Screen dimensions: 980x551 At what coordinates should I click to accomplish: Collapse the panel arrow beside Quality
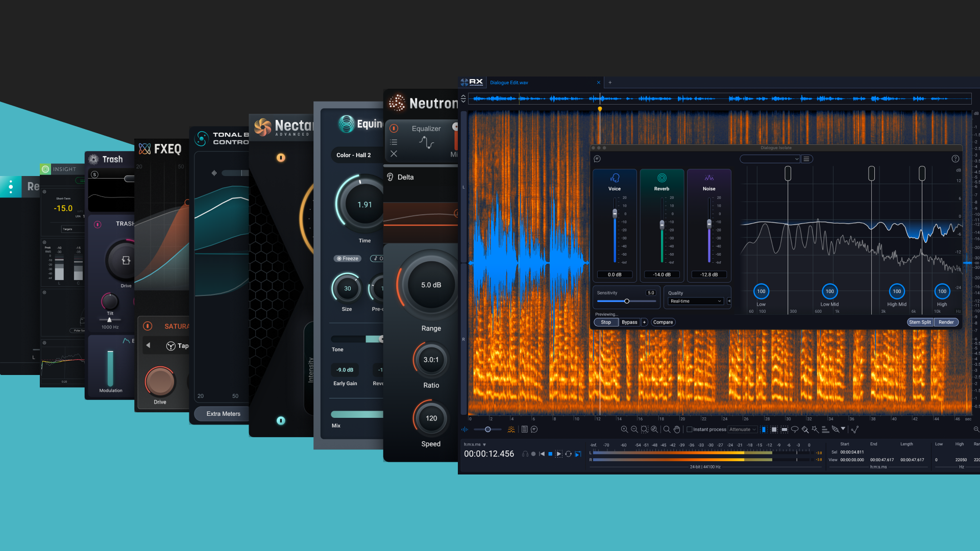coord(729,301)
